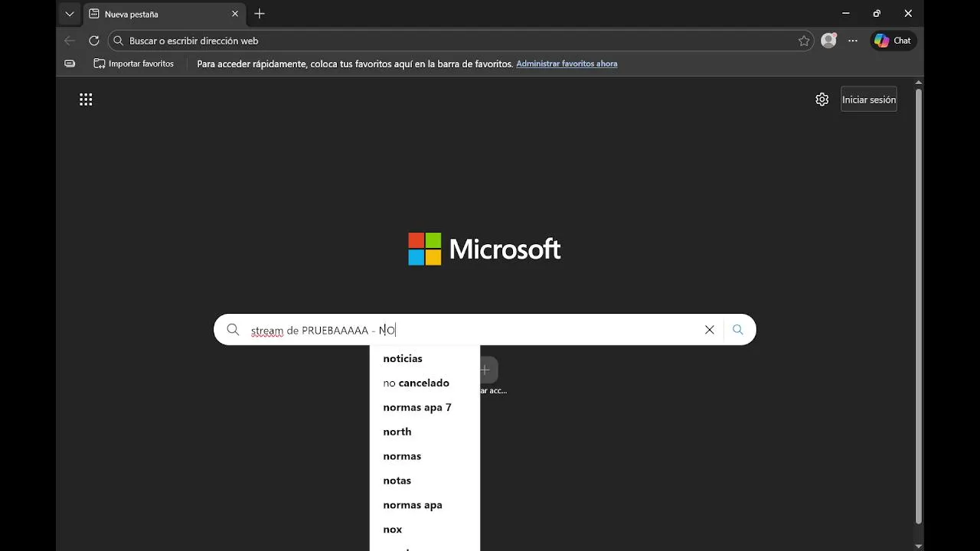
Task: Go back with the back arrow
Action: 70,41
